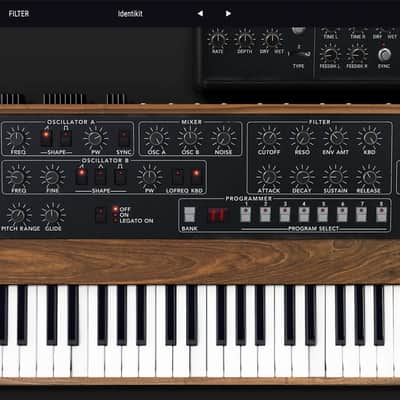The height and width of the screenshot is (400, 400).
Task: Click the delay FEEDBK L knob
Action: 330,54
